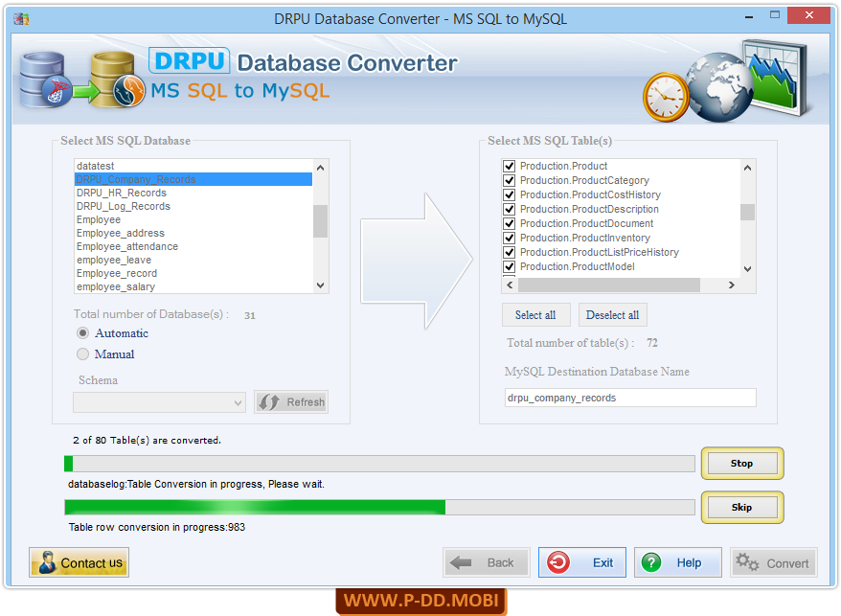Image resolution: width=841 pixels, height=616 pixels.
Task: Select Employee_address database
Action: pos(193,233)
